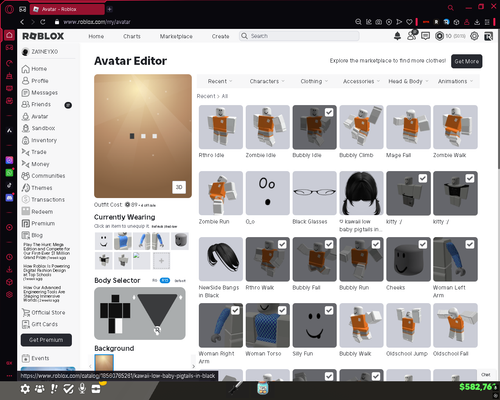Click the gear icon in bottom game bar

click(x=25, y=389)
